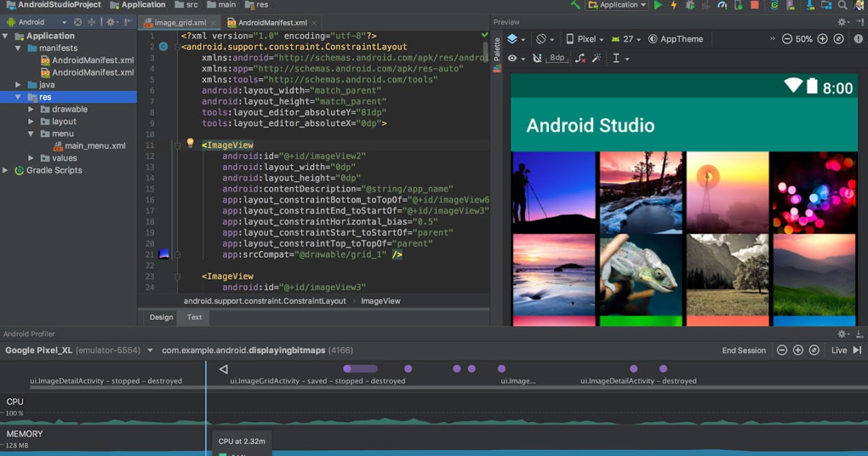Click End Session in the profiler
Screen dimensions: 868x456
click(x=744, y=350)
